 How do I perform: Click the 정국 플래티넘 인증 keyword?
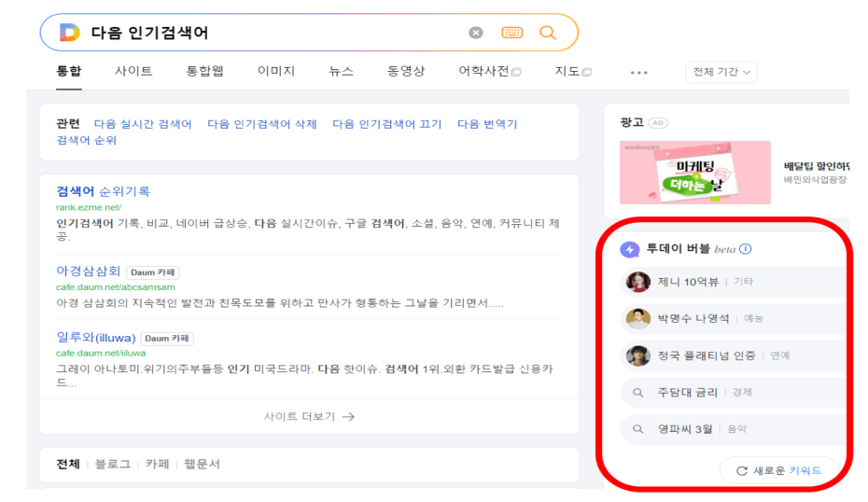coord(707,356)
